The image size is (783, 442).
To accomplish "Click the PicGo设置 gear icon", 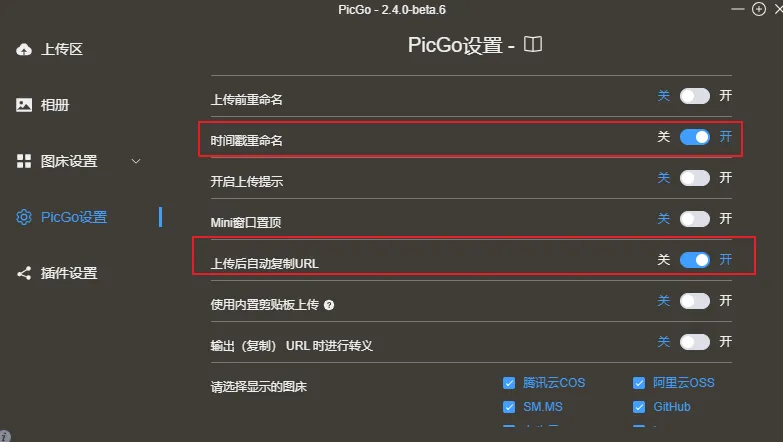I will pos(24,217).
